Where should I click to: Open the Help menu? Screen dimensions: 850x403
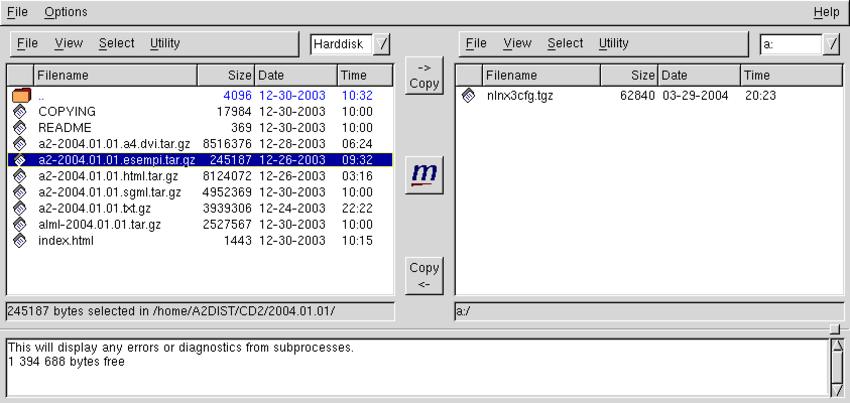826,12
